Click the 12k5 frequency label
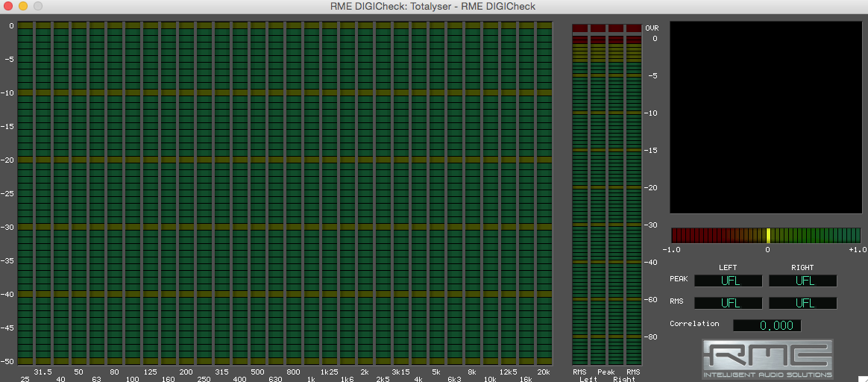The width and height of the screenshot is (868, 382). tap(508, 372)
